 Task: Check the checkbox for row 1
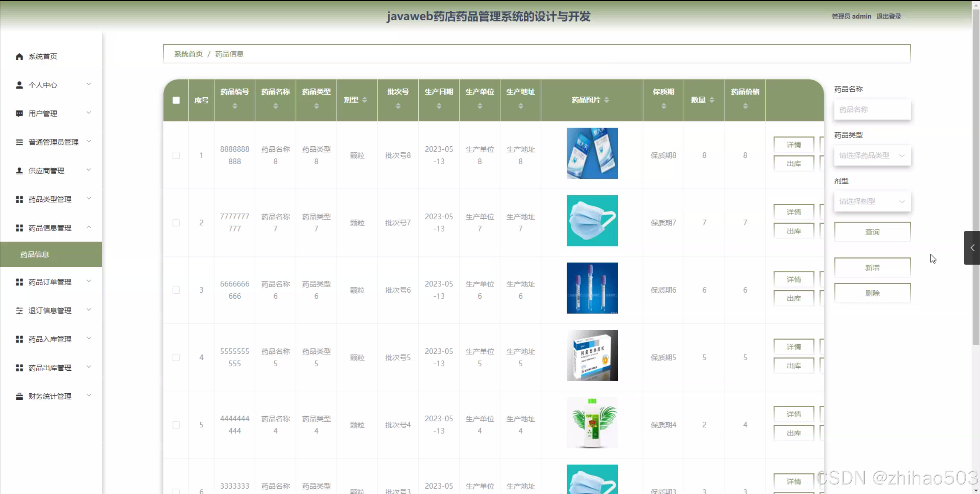tap(176, 155)
